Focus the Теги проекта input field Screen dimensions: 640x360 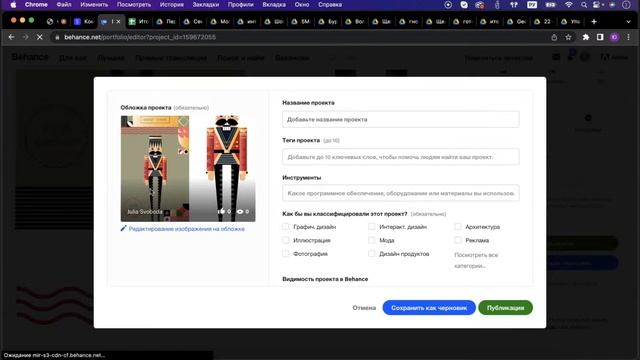(x=400, y=157)
